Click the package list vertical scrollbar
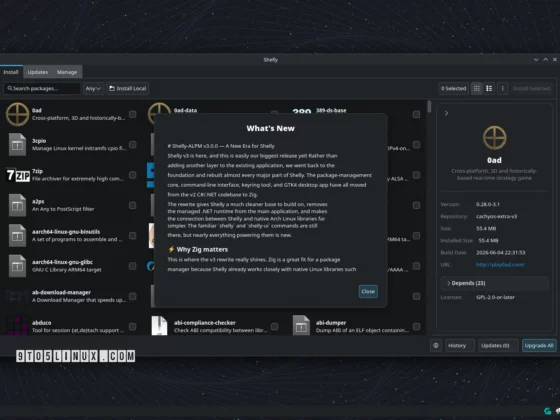 [429, 106]
